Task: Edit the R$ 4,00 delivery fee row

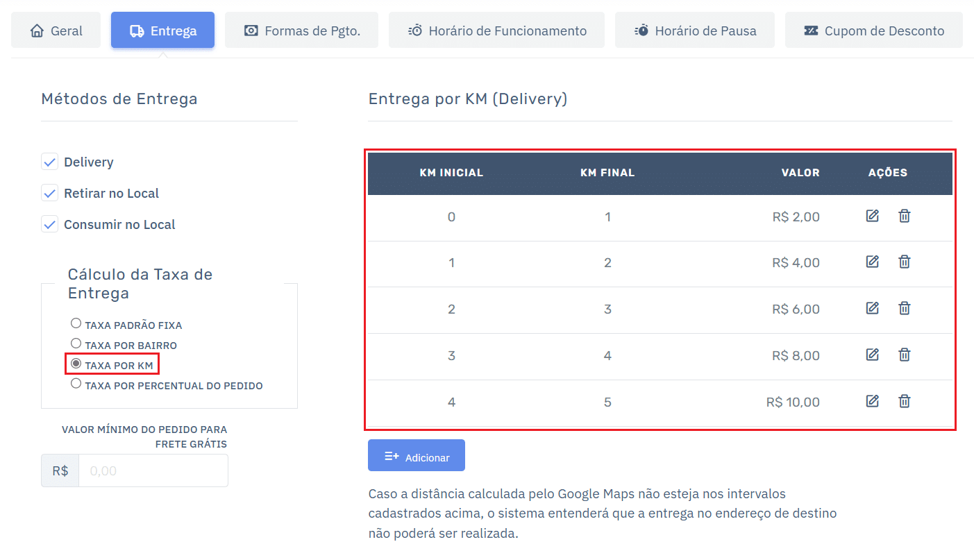Action: tap(872, 262)
